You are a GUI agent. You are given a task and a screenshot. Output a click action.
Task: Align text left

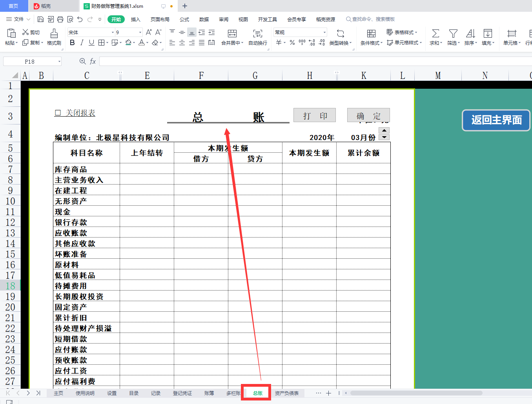172,42
